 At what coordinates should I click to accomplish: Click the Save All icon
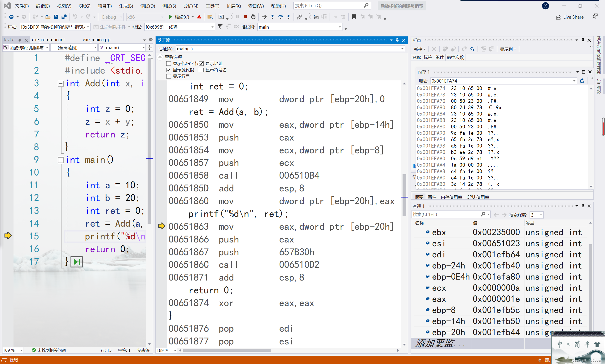click(x=64, y=17)
